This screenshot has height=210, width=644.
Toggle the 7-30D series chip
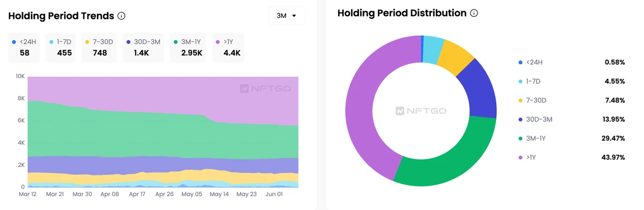(99, 47)
